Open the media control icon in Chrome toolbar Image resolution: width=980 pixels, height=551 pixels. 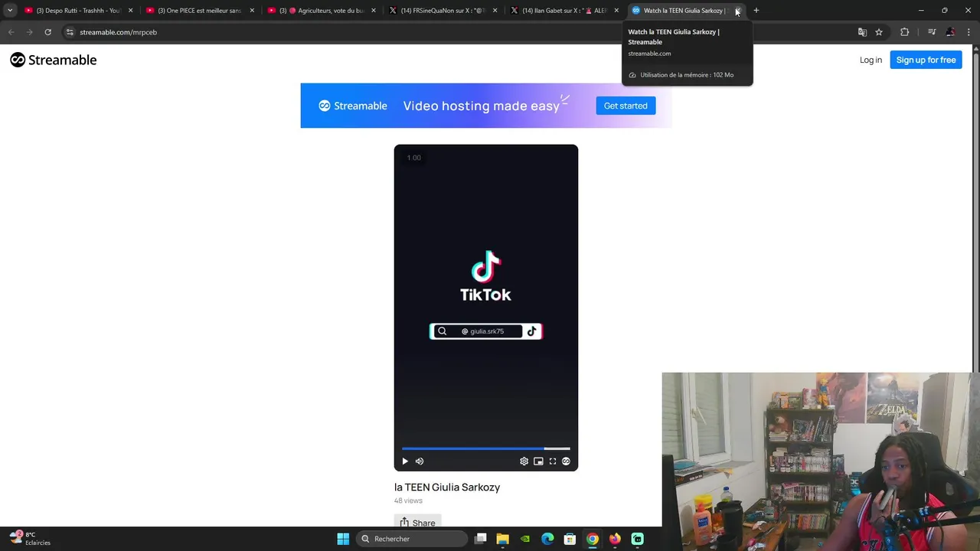[x=932, y=32]
